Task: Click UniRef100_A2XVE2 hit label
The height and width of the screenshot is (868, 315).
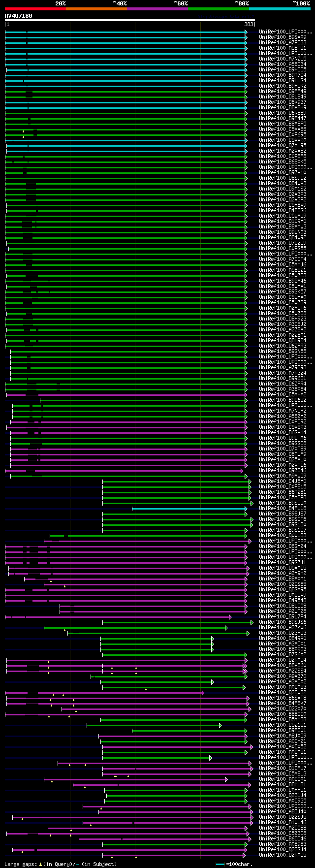Action: pyautogui.click(x=283, y=151)
